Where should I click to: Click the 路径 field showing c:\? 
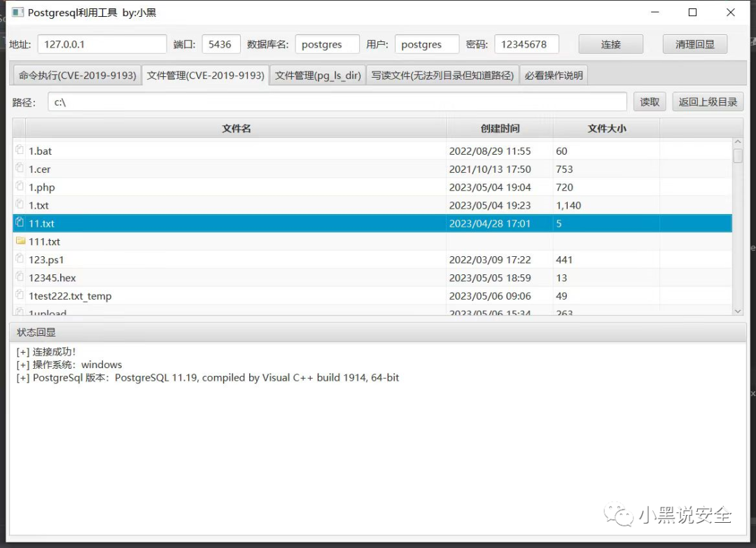pyautogui.click(x=337, y=101)
